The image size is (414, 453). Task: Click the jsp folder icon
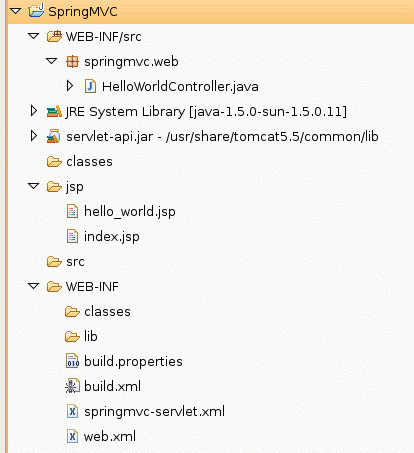coord(54,187)
